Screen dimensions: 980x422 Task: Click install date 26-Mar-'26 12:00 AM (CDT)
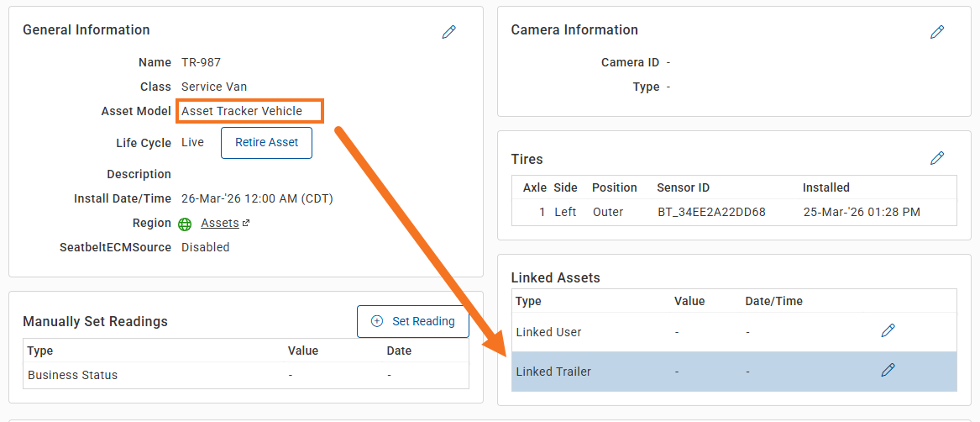(257, 199)
